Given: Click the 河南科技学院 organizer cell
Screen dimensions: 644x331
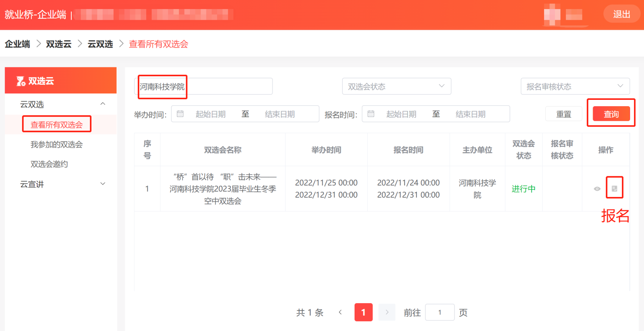Looking at the screenshot, I should pos(477,189).
